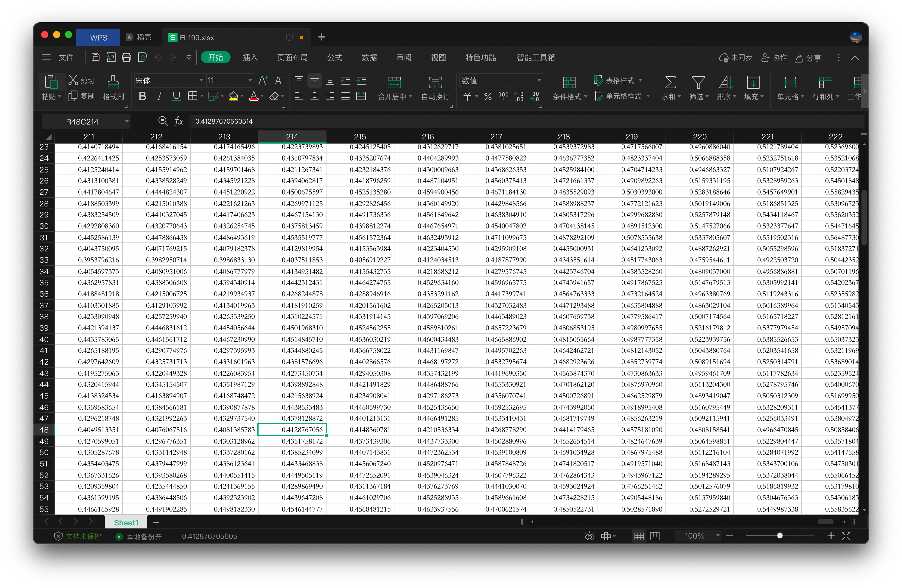902x588 pixels.
Task: Click the Print icon in quick toolbar
Action: [x=127, y=57]
